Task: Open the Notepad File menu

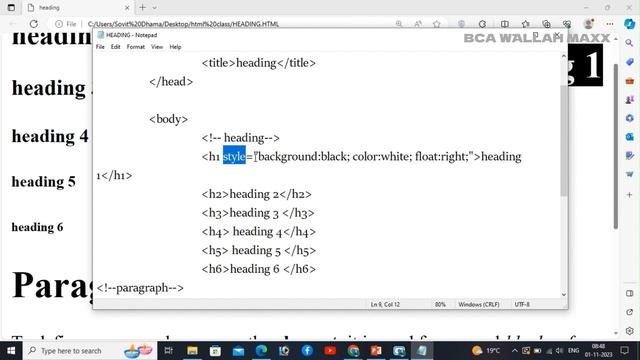Action: (x=100, y=47)
